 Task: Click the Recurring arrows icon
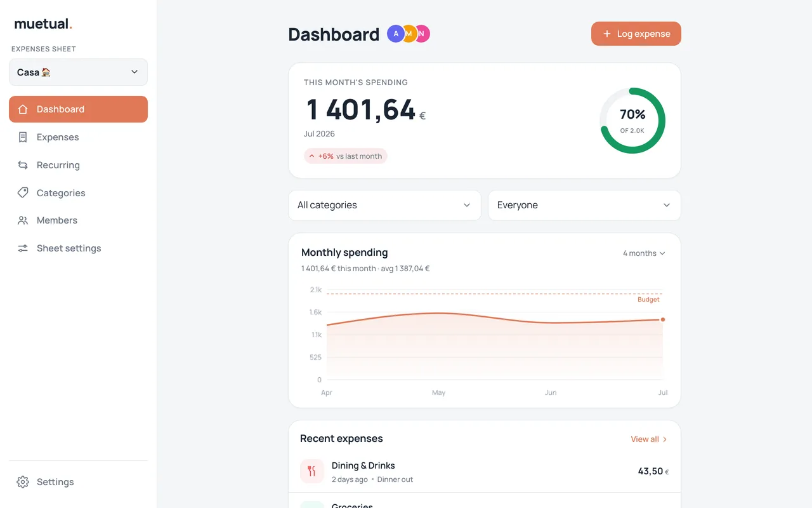tap(23, 165)
